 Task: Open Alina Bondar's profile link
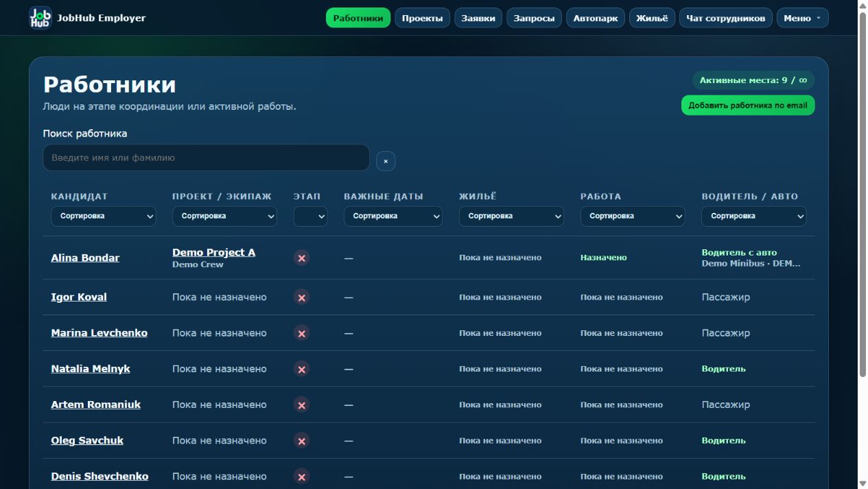click(85, 258)
